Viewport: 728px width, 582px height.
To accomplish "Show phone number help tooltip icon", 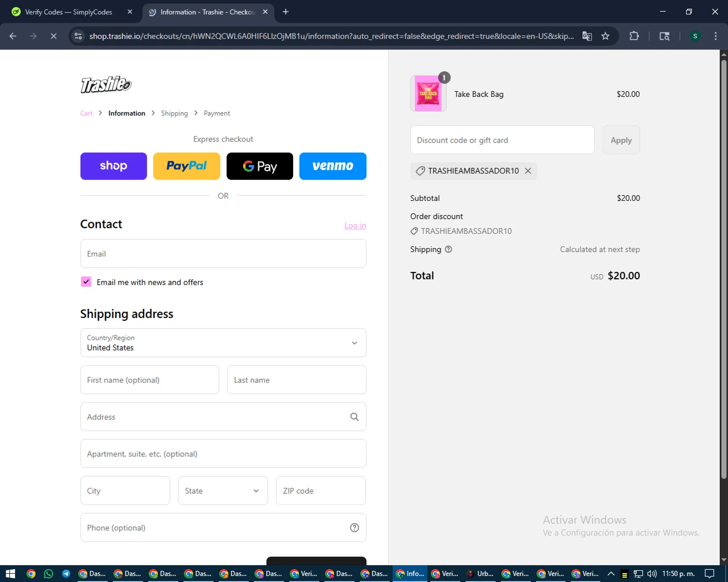I will [x=354, y=528].
